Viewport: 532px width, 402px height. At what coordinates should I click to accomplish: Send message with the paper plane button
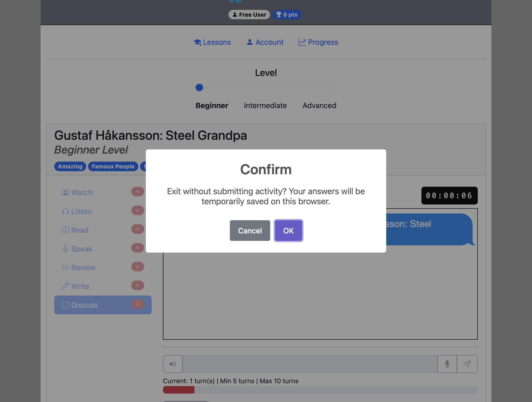pos(467,364)
